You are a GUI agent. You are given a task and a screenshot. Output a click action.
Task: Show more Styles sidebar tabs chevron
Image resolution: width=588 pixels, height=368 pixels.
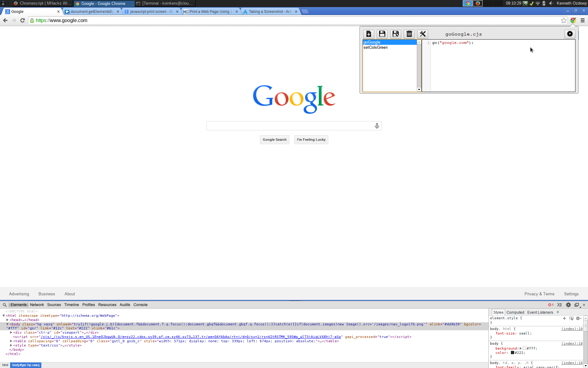558,312
